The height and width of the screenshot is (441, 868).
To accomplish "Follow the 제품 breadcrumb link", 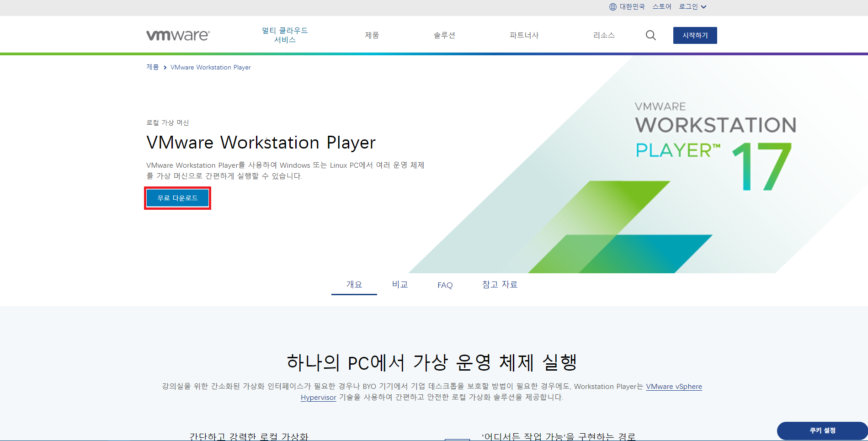I will tap(152, 67).
